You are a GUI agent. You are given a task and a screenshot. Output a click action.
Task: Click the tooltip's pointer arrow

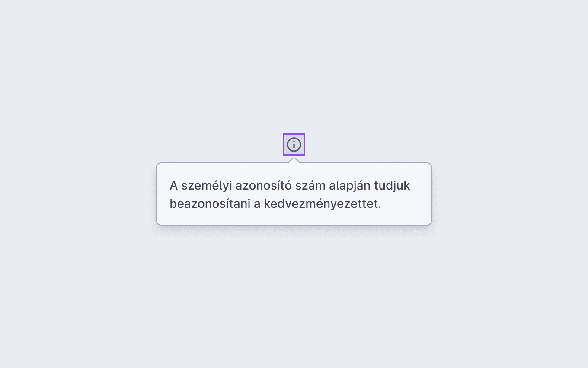(x=294, y=160)
